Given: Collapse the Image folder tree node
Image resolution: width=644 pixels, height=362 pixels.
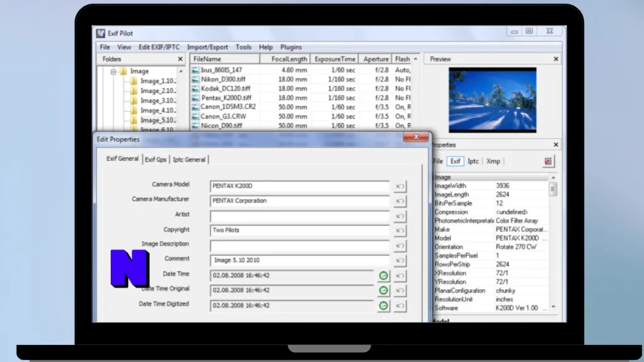Looking at the screenshot, I should tap(113, 72).
